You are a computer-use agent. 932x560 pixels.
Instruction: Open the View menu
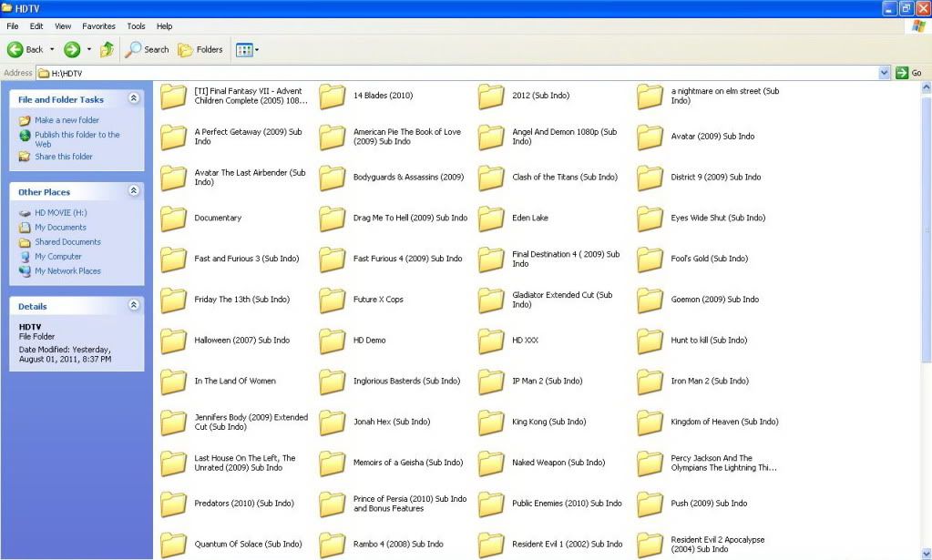coord(63,26)
